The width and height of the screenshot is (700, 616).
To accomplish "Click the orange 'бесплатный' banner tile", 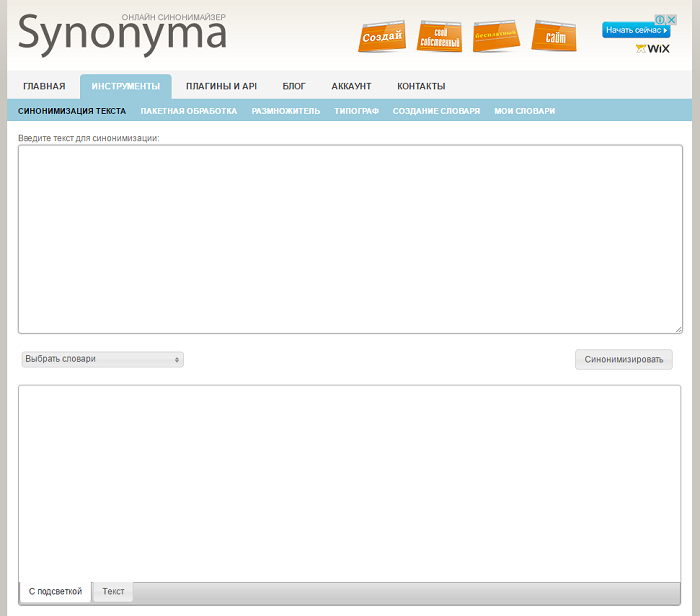I will [x=497, y=36].
